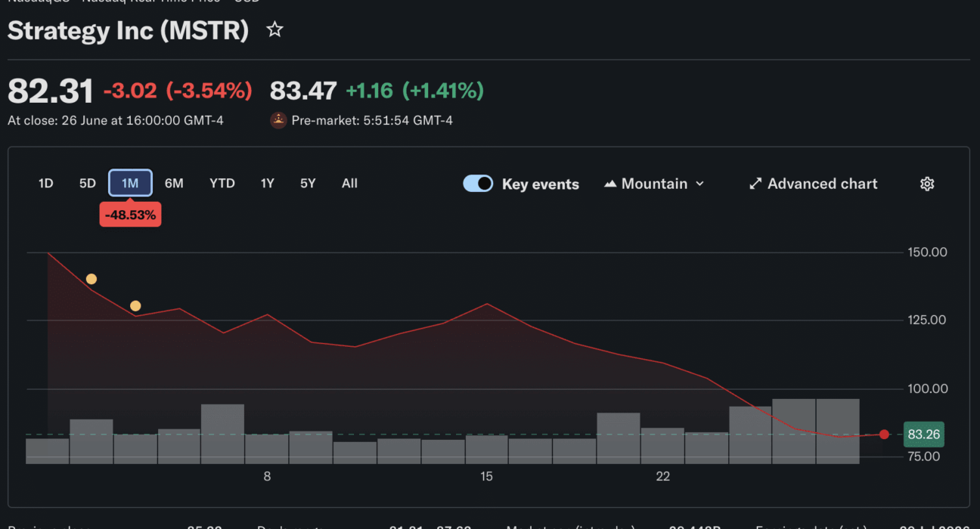Click the 100.00 axis label
980x529 pixels.
click(927, 388)
